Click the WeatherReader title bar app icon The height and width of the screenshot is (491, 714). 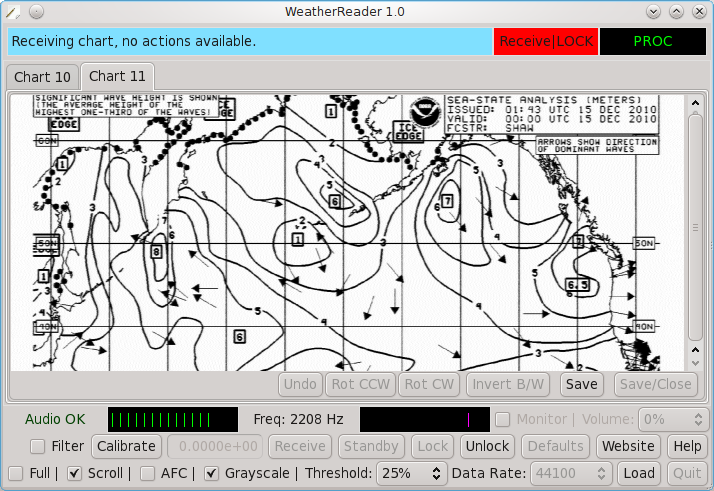(x=12, y=11)
